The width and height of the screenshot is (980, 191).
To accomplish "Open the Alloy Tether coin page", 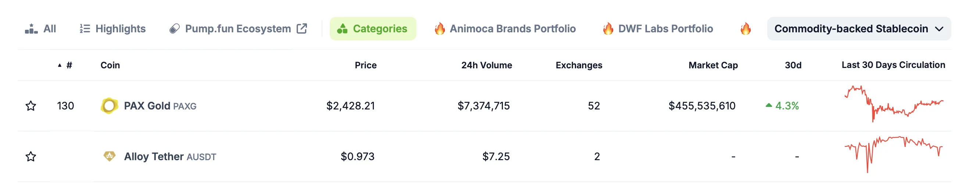I will tap(154, 156).
